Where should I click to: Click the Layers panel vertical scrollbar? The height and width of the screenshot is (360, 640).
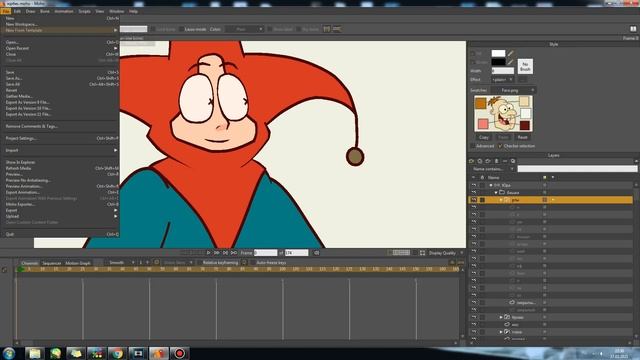coord(636,260)
